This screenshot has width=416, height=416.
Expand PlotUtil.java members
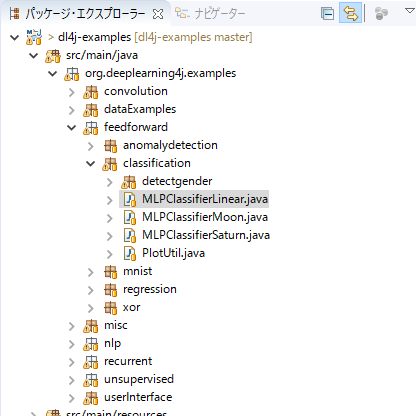pos(110,254)
